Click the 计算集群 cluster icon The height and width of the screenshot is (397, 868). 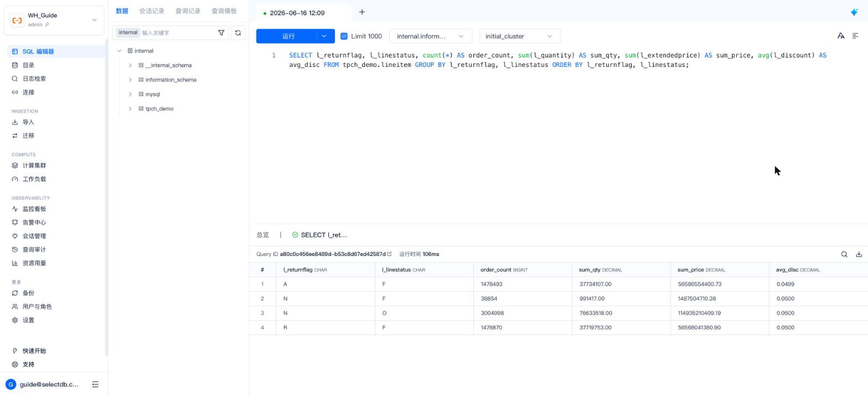[x=15, y=165]
